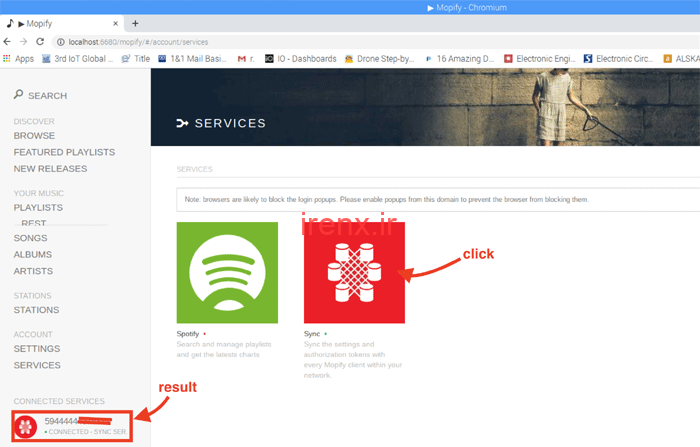Open the Artists page
Image resolution: width=700 pixels, height=447 pixels.
(x=33, y=271)
